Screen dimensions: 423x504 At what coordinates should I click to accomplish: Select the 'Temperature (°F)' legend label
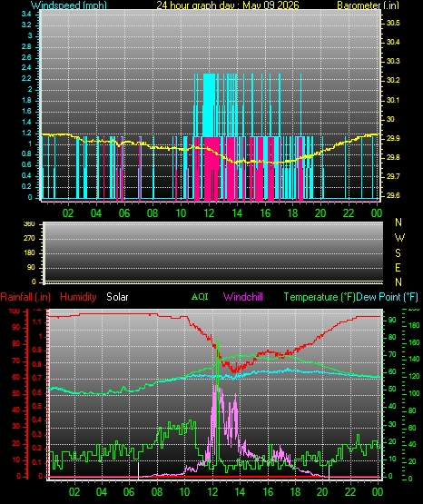click(x=320, y=297)
